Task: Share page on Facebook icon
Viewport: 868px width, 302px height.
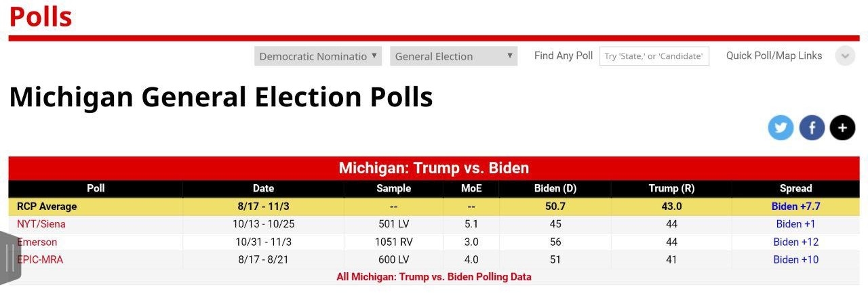Action: (x=812, y=127)
